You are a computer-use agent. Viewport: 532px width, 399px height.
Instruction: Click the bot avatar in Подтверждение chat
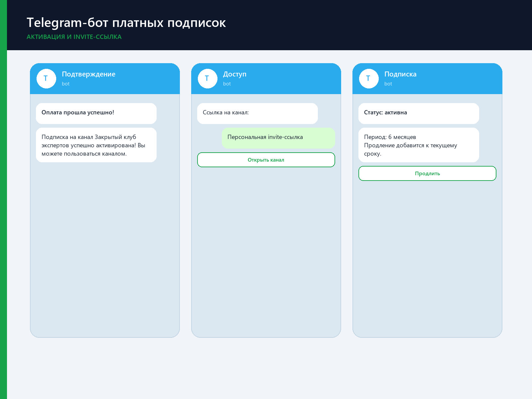[x=46, y=78]
